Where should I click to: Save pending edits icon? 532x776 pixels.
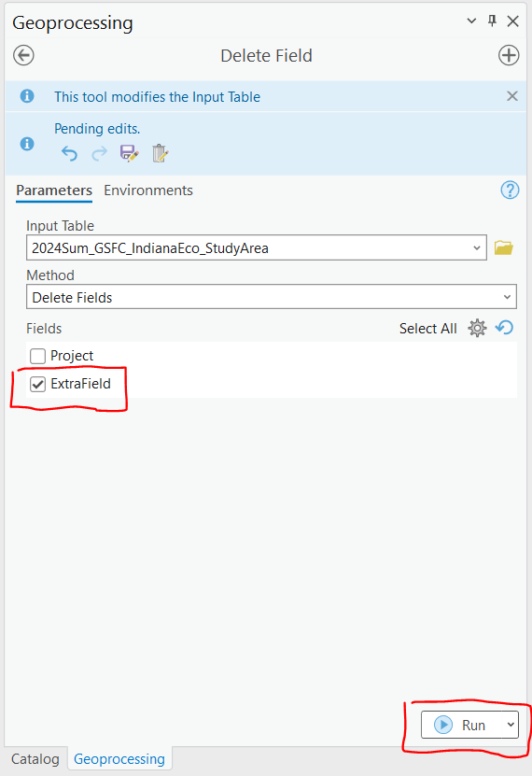coord(129,153)
